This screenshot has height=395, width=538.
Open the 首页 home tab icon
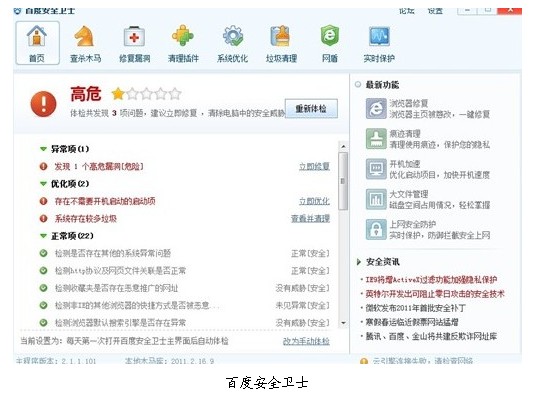click(x=37, y=36)
